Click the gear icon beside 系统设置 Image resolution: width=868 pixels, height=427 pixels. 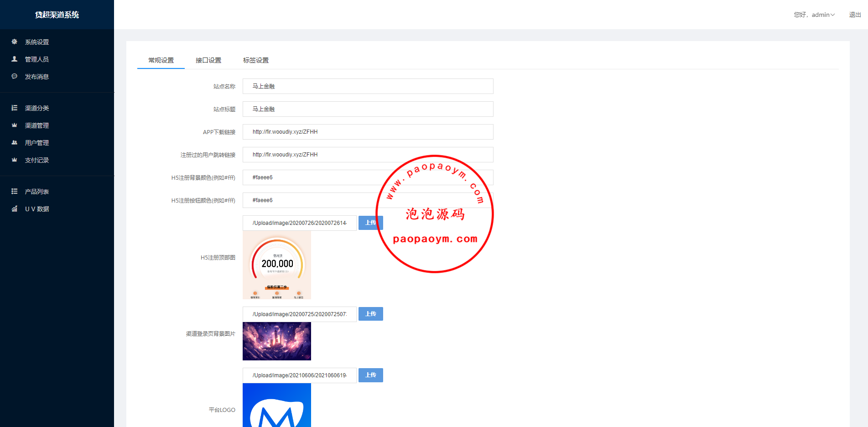click(x=15, y=42)
